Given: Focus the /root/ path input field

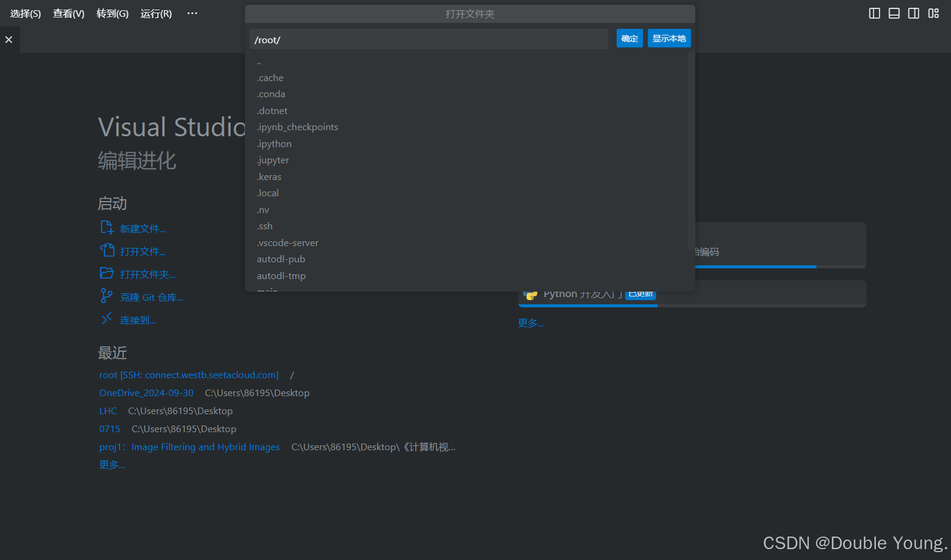Looking at the screenshot, I should coord(429,40).
